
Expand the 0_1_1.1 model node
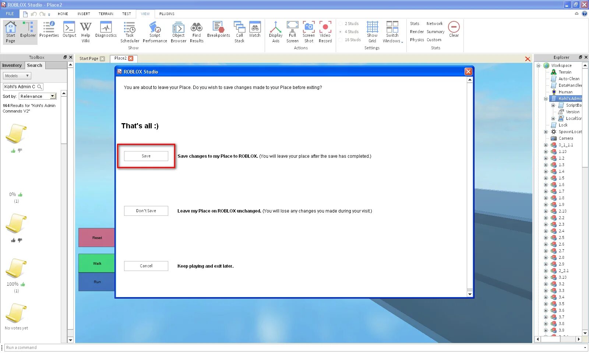[546, 145]
